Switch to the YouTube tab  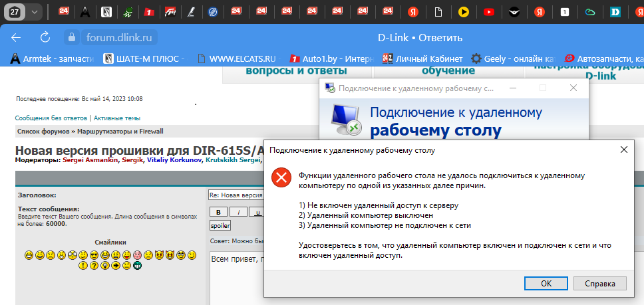click(489, 12)
